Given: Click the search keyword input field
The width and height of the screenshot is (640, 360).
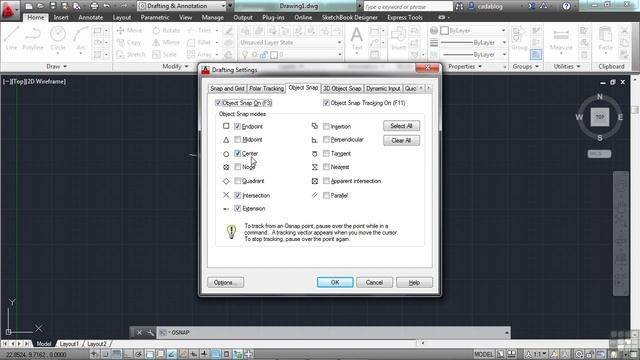Looking at the screenshot, I should (407, 7).
